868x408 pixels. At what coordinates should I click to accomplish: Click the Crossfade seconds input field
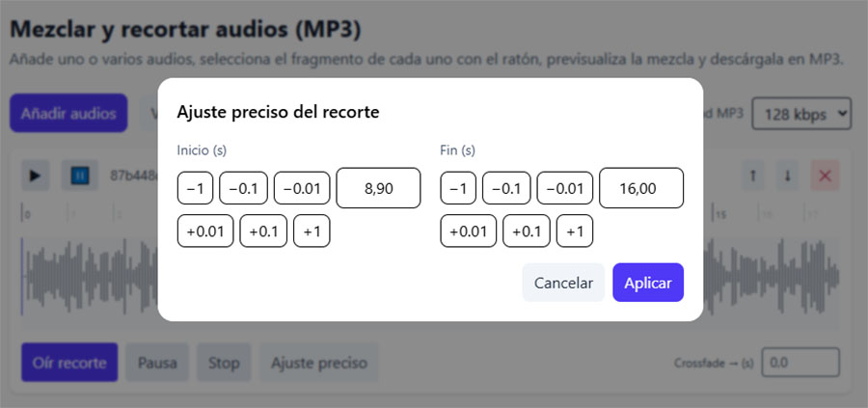(800, 363)
